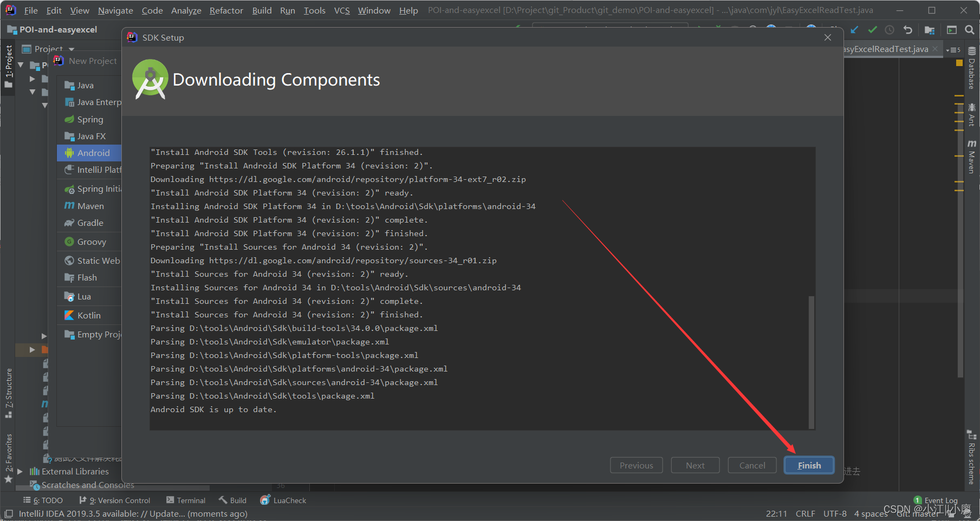Click the Update Project blue arrow icon

854,30
